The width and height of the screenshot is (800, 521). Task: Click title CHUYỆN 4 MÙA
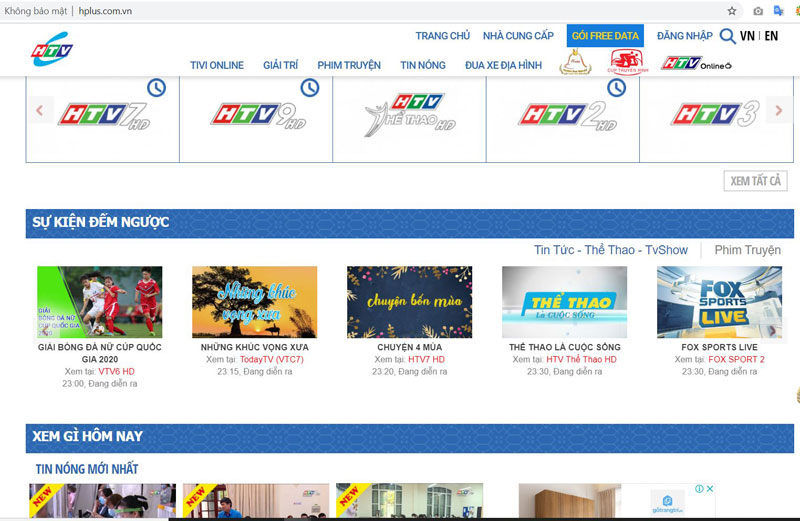click(x=410, y=347)
